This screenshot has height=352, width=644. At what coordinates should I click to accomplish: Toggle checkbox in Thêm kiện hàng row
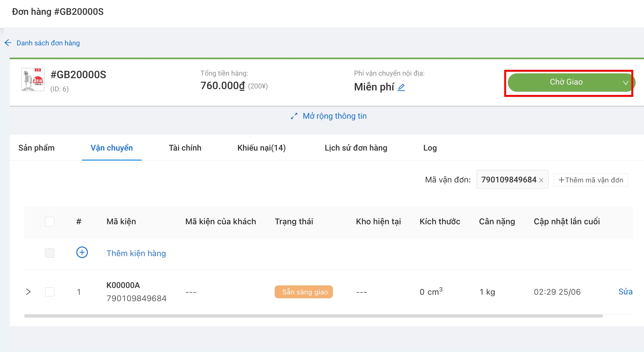[50, 253]
